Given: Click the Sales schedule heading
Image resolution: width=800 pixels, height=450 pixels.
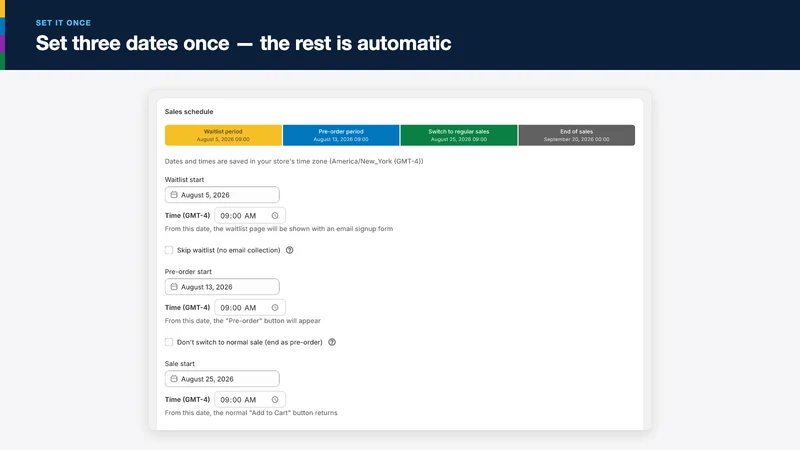Looking at the screenshot, I should [189, 112].
